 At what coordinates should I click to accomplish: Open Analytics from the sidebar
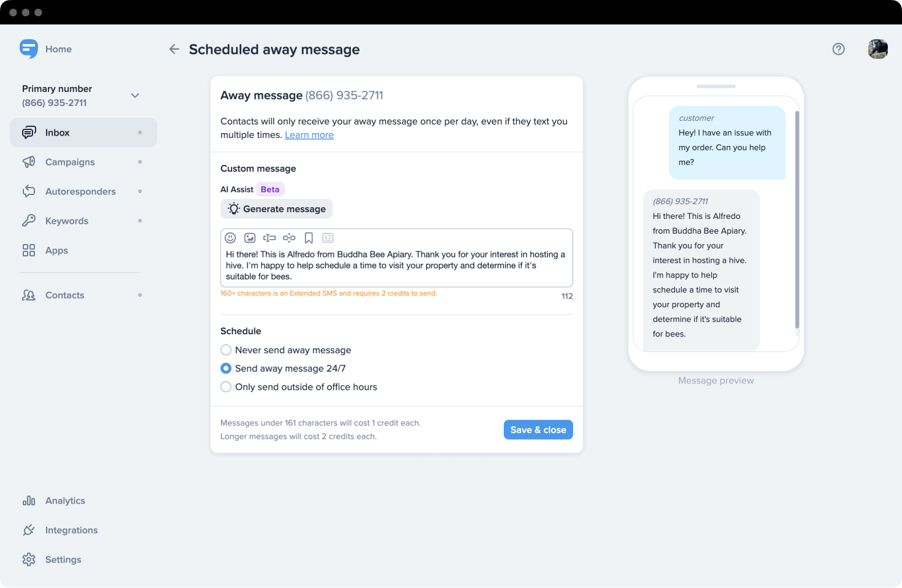[64, 500]
